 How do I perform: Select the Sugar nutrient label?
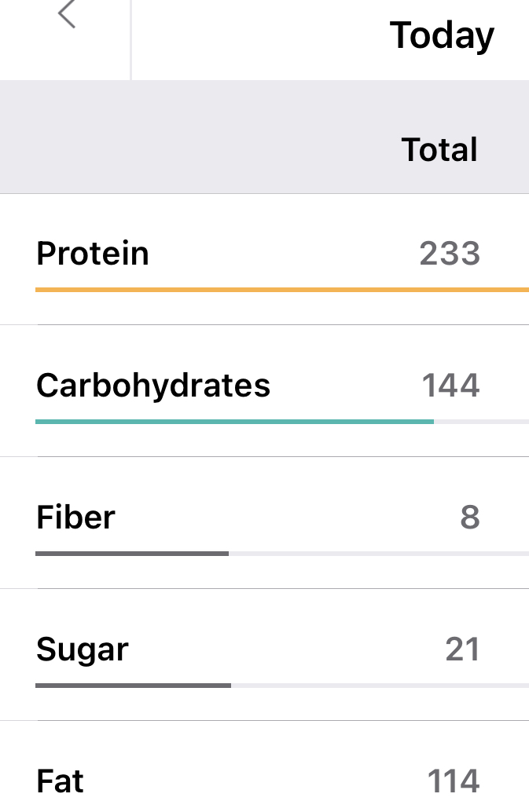coord(83,650)
